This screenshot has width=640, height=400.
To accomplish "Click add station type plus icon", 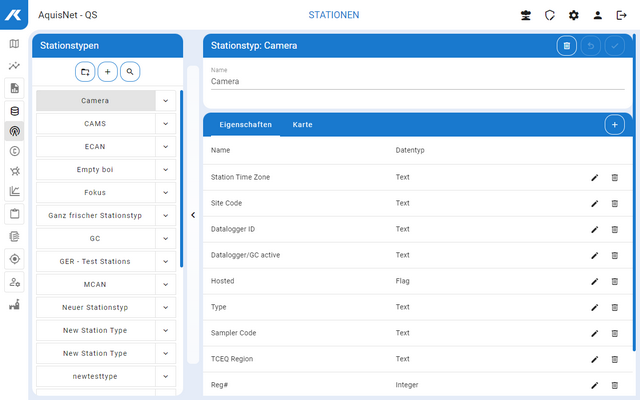I will (107, 72).
